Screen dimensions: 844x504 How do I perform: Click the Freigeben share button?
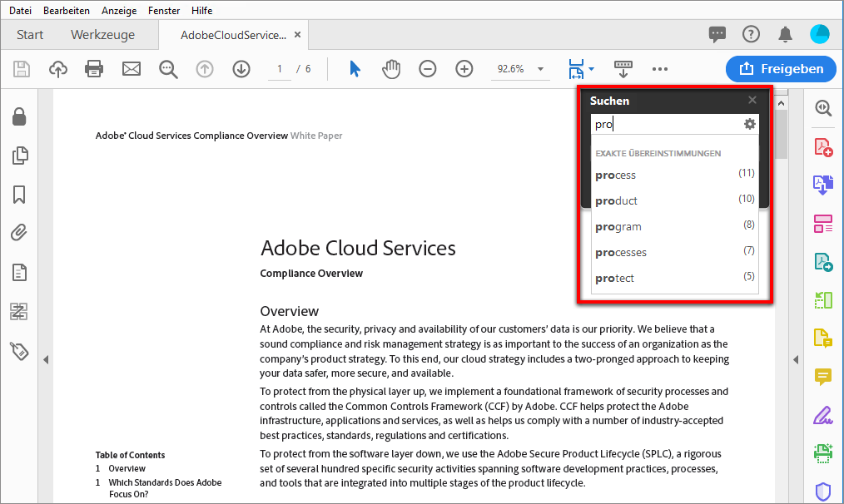click(781, 69)
